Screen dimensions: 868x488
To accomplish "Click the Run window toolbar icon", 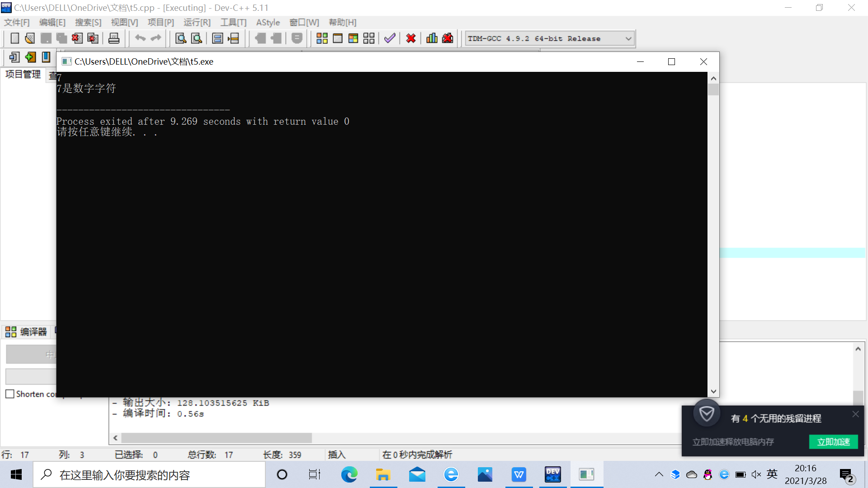I will (x=337, y=38).
